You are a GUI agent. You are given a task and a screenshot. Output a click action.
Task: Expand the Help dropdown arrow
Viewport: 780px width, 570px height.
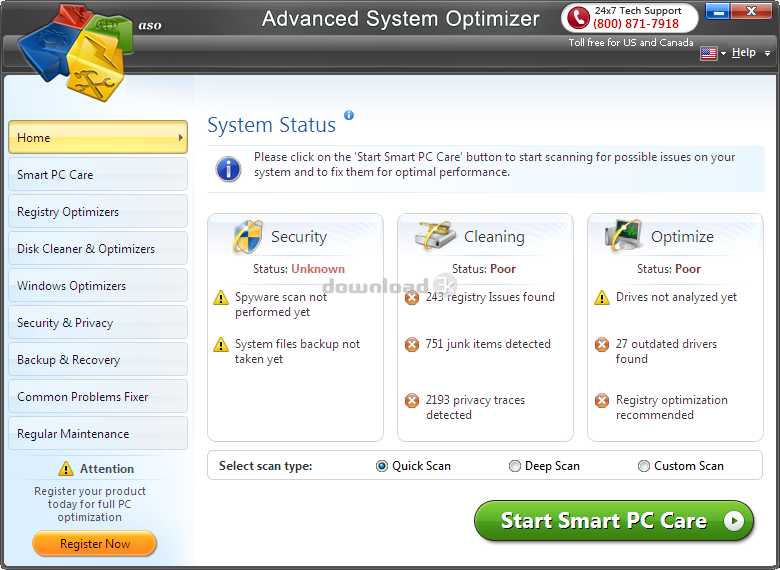click(x=768, y=53)
